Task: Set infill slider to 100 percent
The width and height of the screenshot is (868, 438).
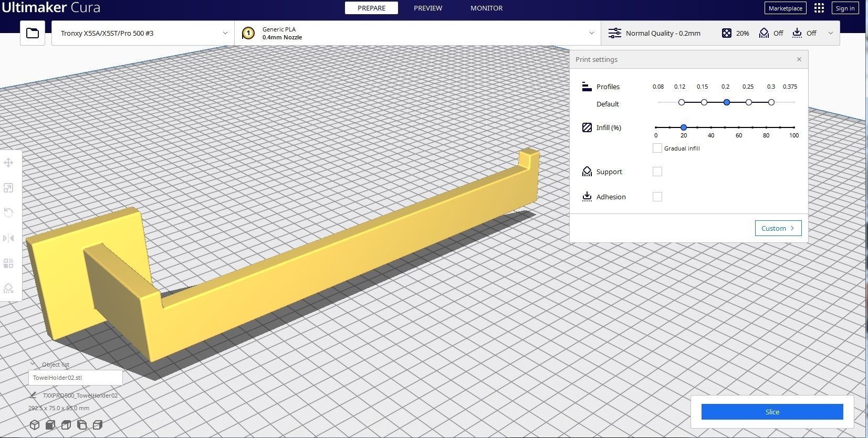Action: point(794,127)
